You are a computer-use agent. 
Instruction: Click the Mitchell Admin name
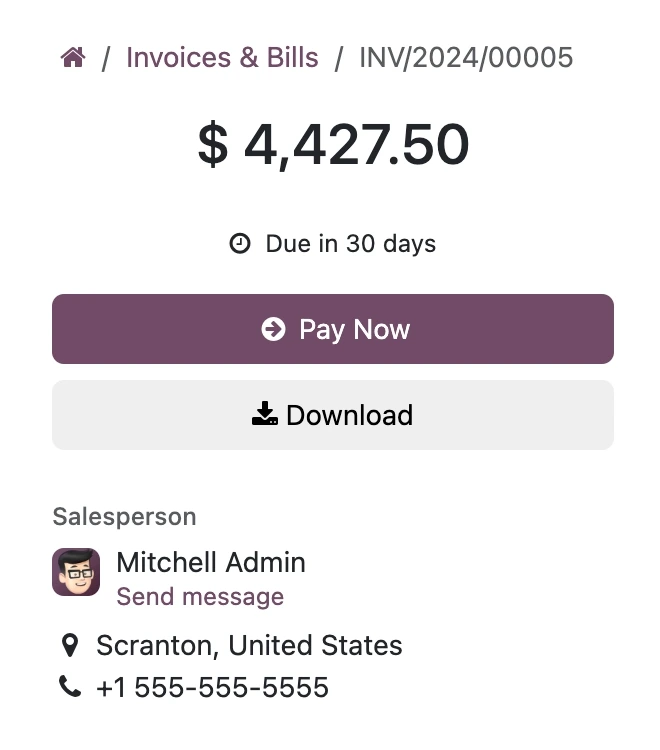coord(211,562)
